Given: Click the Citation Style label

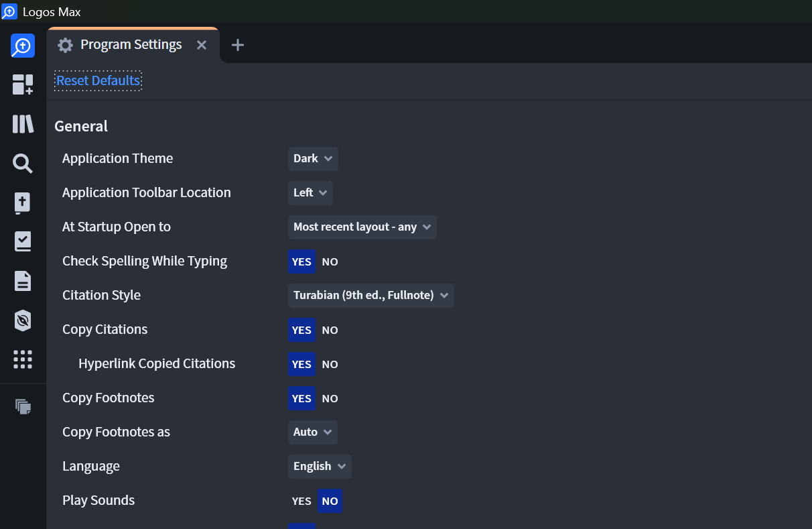Looking at the screenshot, I should coord(101,295).
